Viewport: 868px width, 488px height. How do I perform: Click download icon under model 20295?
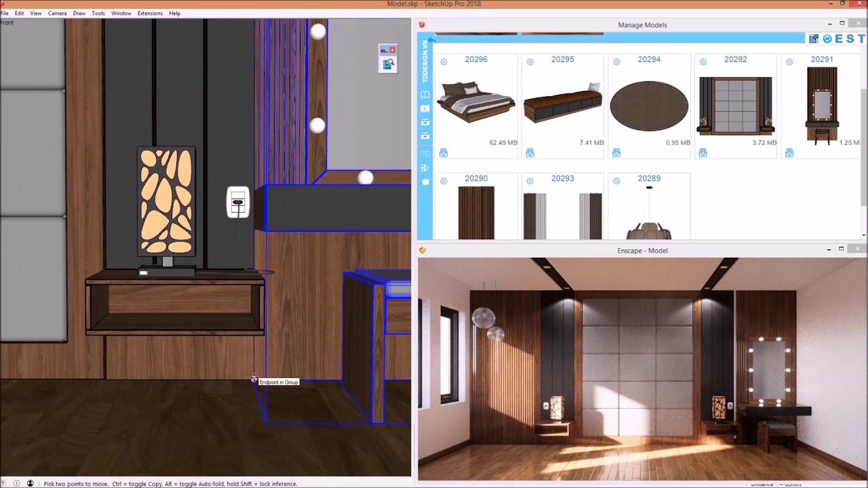coord(530,153)
